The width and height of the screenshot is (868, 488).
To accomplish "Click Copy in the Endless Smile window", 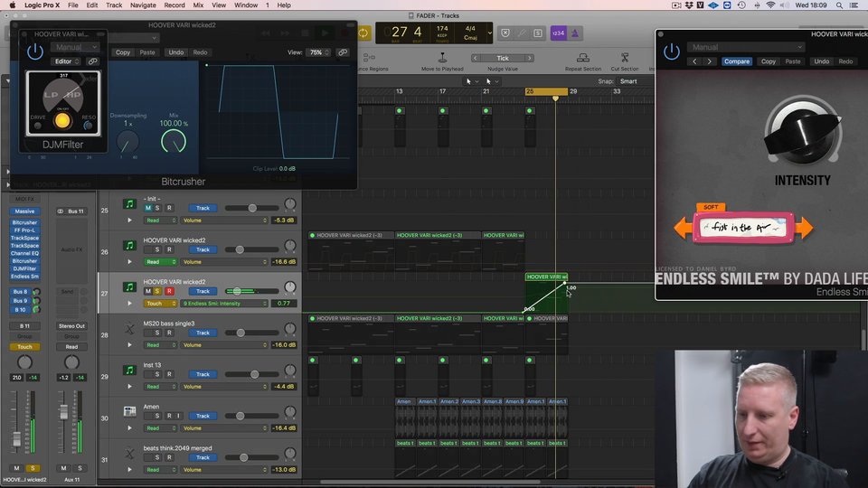I will [x=769, y=61].
